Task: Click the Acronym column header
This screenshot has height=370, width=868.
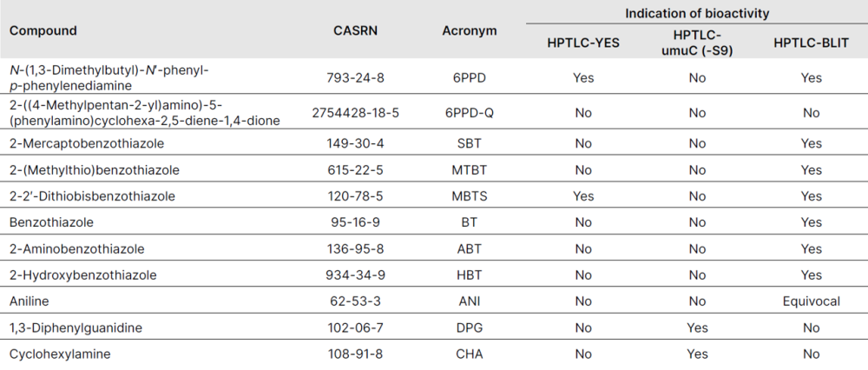Action: click(470, 30)
